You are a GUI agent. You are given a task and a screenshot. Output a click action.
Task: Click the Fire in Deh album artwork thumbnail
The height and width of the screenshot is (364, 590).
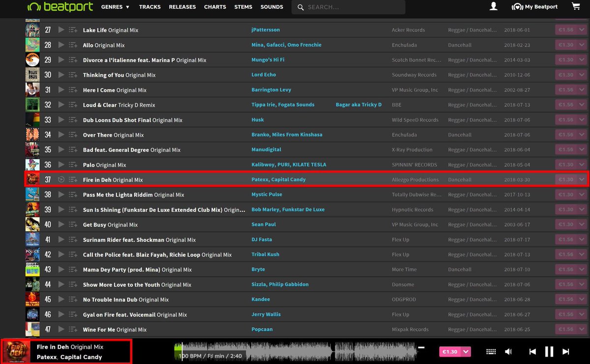coord(15,351)
